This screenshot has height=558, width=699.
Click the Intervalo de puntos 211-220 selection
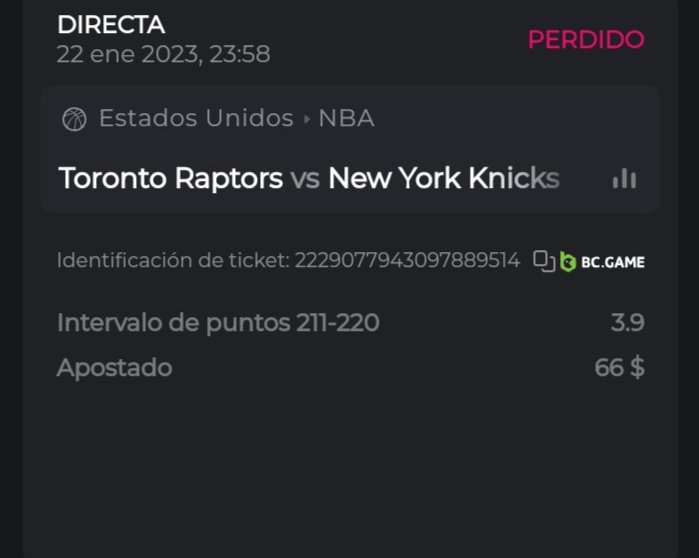tap(218, 323)
